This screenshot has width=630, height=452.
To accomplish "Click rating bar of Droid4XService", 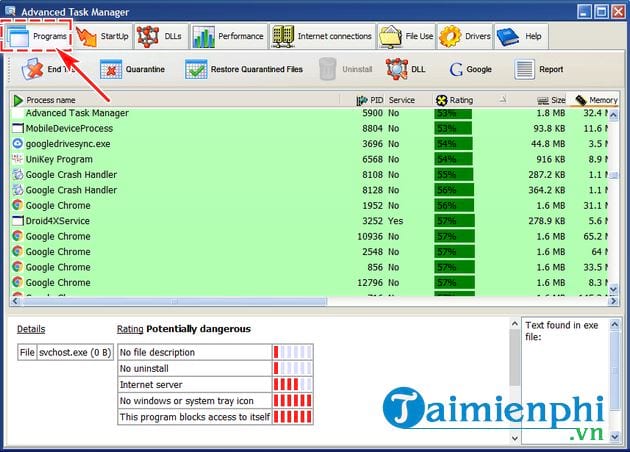I will click(454, 221).
